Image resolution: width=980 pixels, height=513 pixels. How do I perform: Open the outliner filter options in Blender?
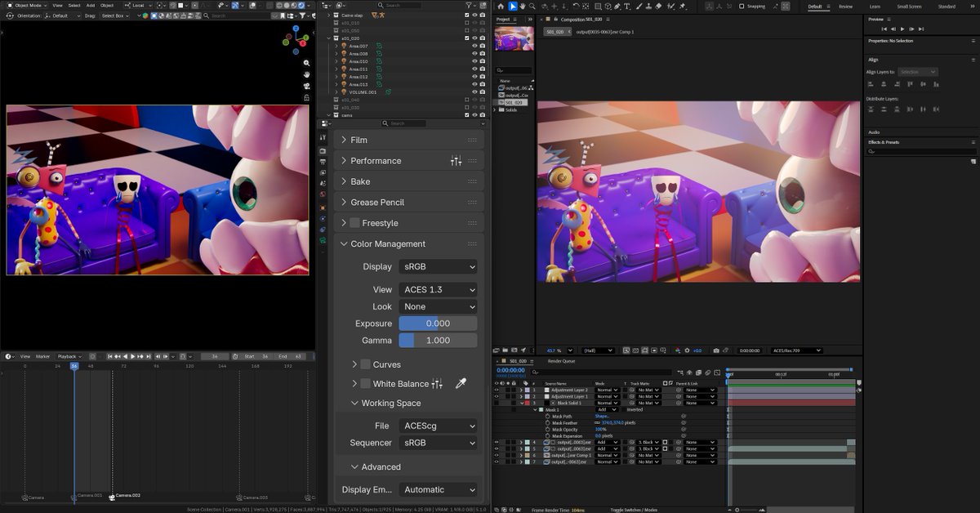(468, 5)
